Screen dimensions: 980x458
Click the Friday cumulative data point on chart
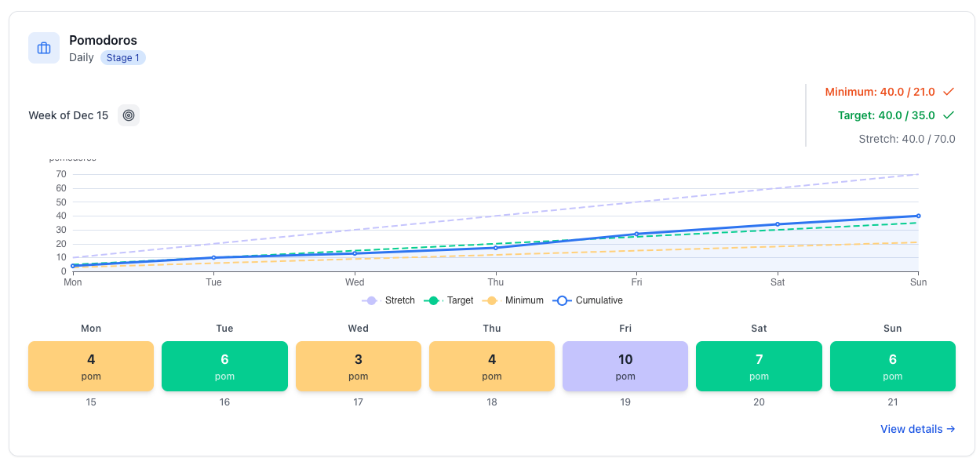636,234
